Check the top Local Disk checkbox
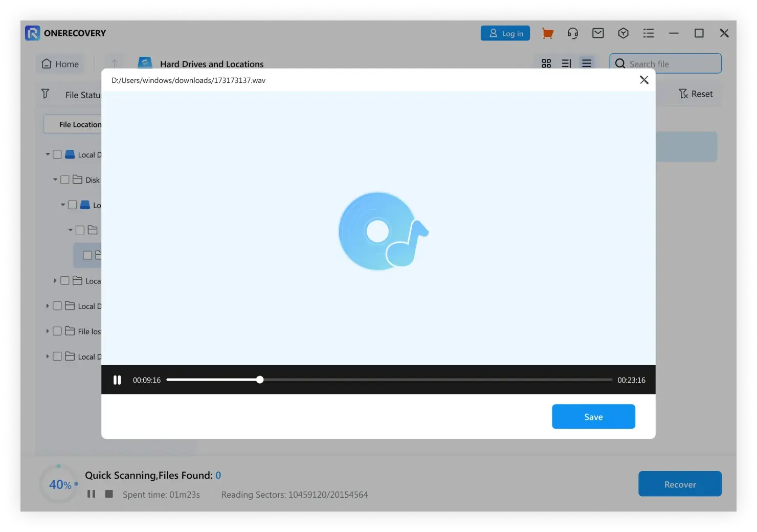This screenshot has height=532, width=757. [57, 154]
